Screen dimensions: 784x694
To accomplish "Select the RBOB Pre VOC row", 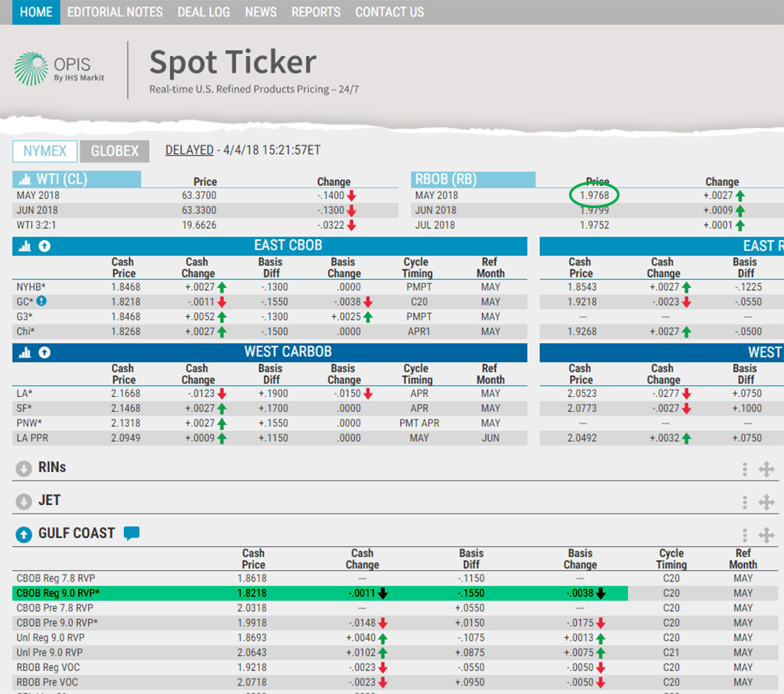I will pyautogui.click(x=395, y=682).
